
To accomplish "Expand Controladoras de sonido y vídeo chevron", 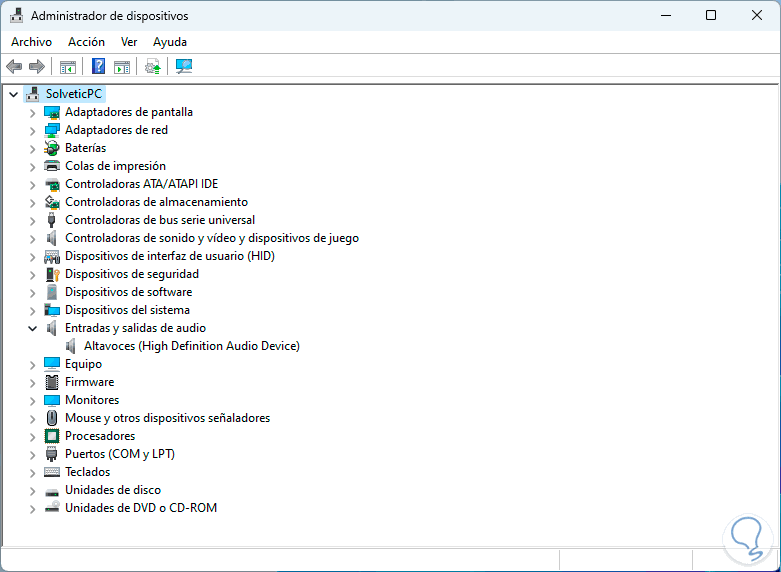I will click(32, 239).
